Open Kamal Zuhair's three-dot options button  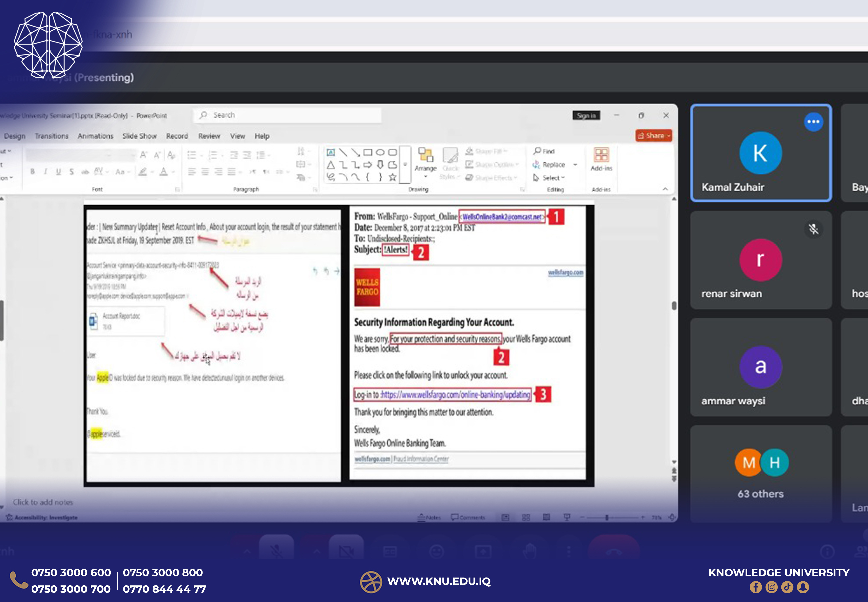click(813, 121)
